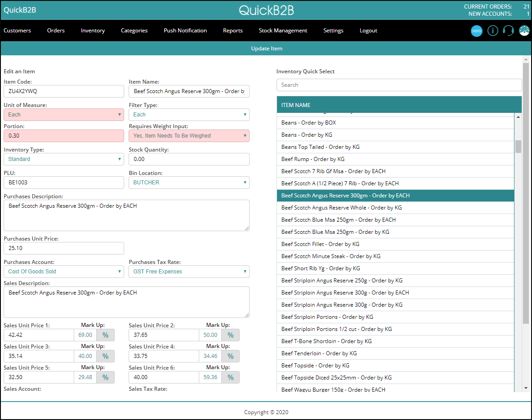Screen dimensions: 532x420
Task: Select the Categories menu item
Action: click(x=134, y=31)
